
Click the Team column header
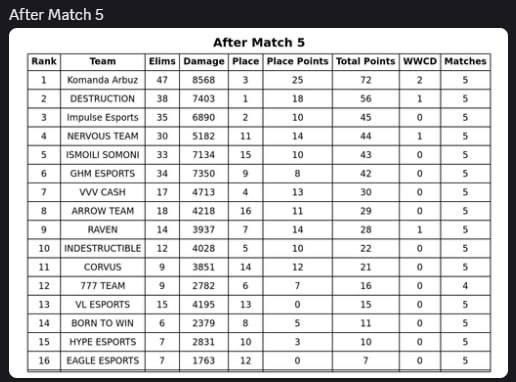[x=103, y=61]
